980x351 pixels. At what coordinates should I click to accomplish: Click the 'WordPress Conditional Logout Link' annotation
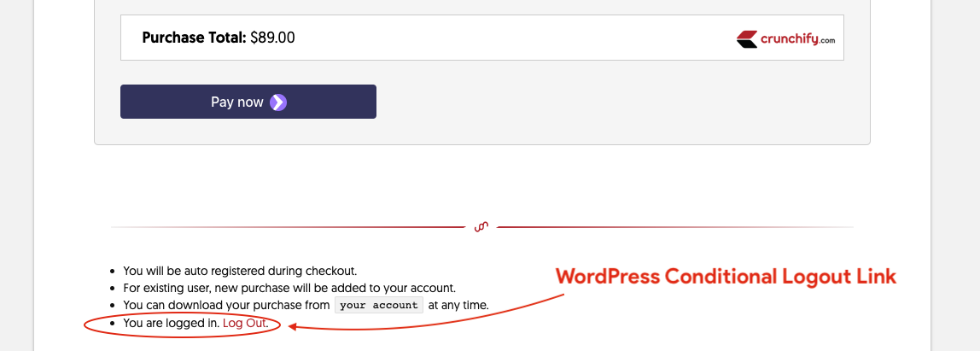[726, 277]
